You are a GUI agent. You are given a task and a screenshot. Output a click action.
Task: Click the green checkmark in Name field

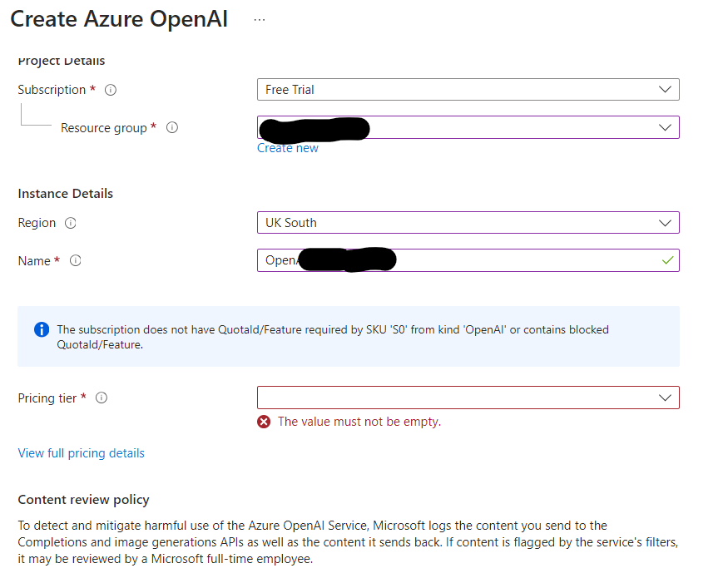pyautogui.click(x=667, y=260)
